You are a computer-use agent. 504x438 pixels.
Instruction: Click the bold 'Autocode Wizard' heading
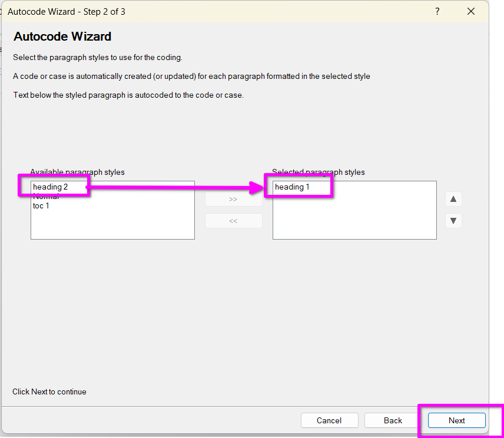point(62,36)
